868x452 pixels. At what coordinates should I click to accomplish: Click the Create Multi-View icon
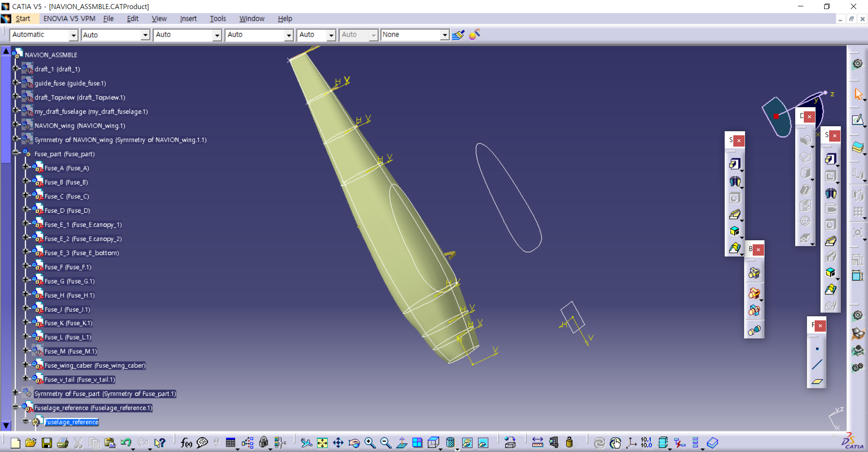[x=417, y=443]
